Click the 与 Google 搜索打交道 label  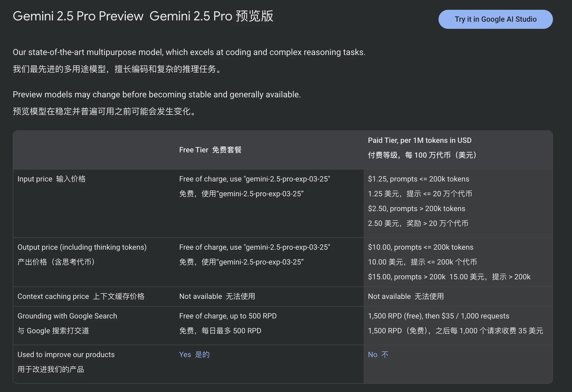pyautogui.click(x=53, y=331)
